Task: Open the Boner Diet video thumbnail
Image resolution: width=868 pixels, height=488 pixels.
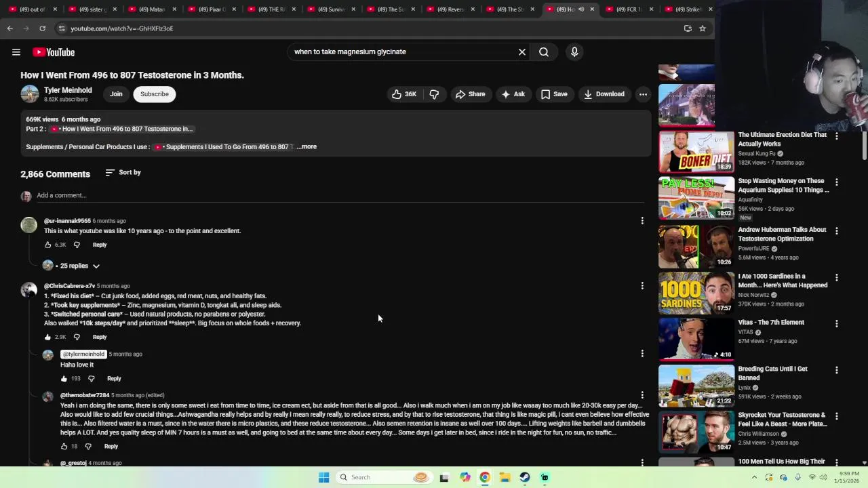Action: coord(696,152)
